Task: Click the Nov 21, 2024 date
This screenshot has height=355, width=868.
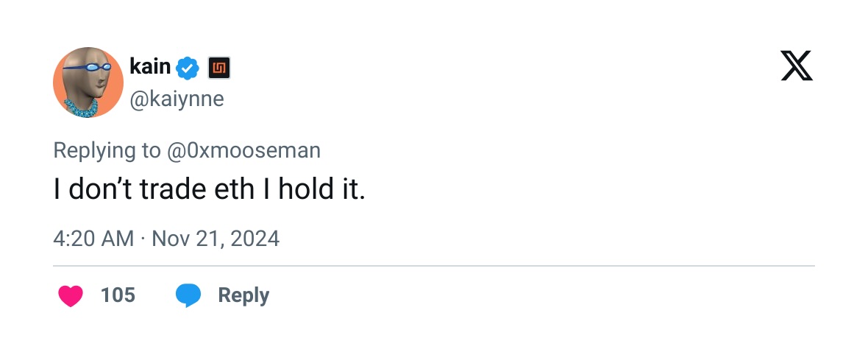Action: 216,239
